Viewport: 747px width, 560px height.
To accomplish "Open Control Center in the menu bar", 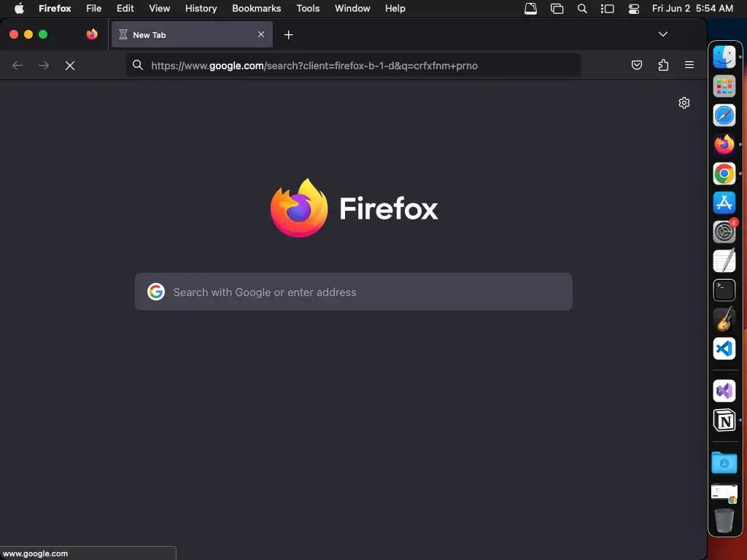I will [634, 9].
